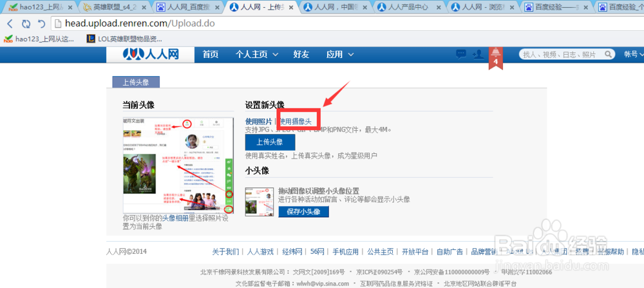Open 关于我们 footer link
Image resolution: width=644 pixels, height=288 pixels.
point(225,252)
